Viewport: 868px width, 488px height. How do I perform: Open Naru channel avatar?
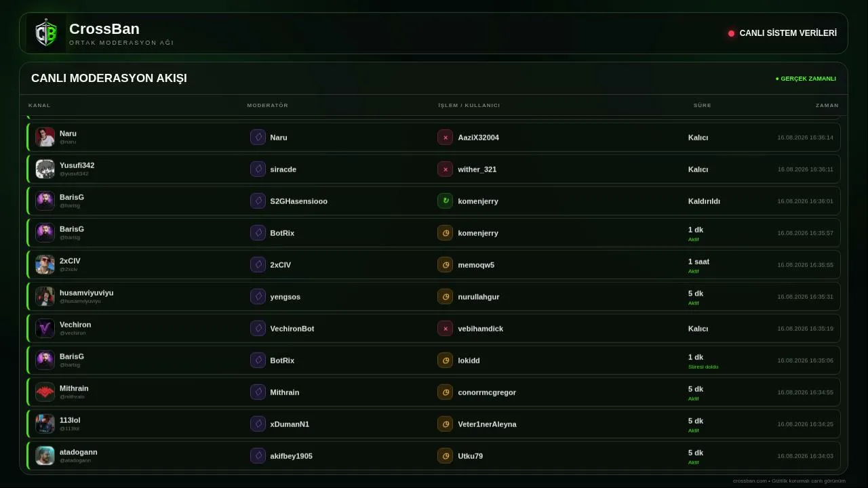pos(45,137)
